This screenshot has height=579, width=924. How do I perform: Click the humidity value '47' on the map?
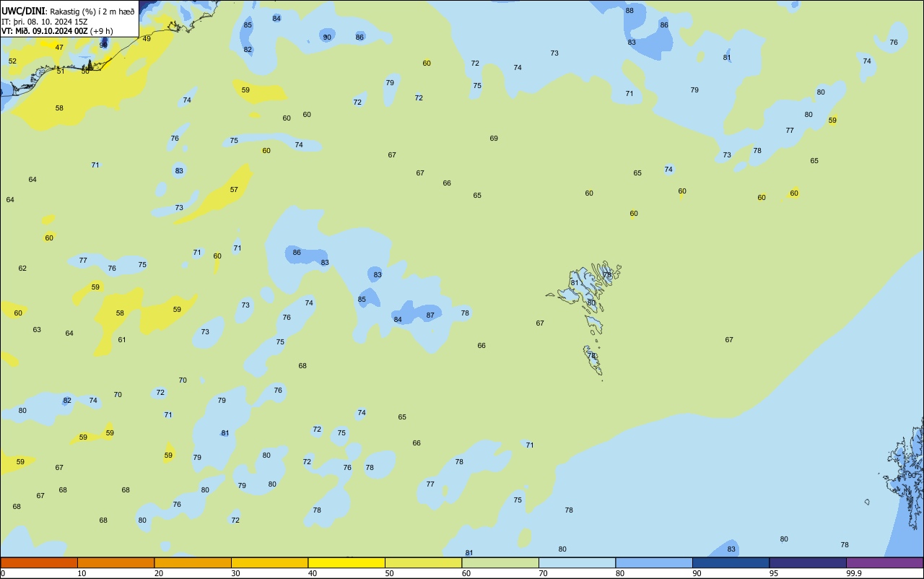(59, 48)
